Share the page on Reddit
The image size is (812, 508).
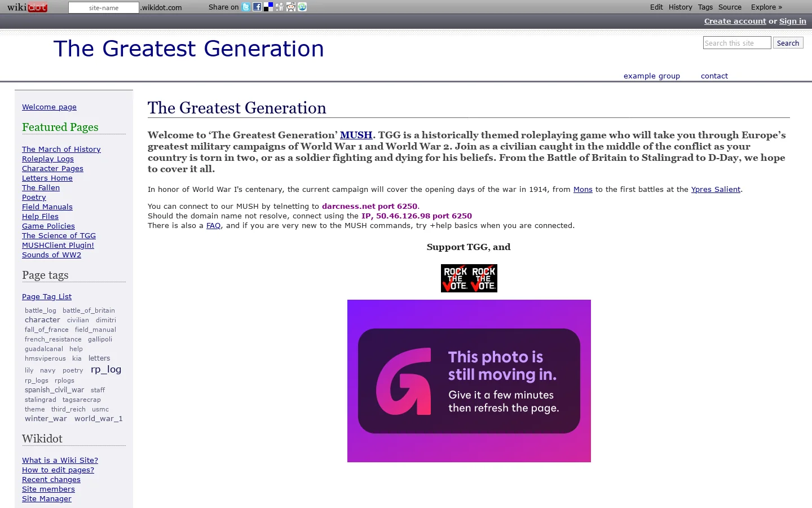291,7
